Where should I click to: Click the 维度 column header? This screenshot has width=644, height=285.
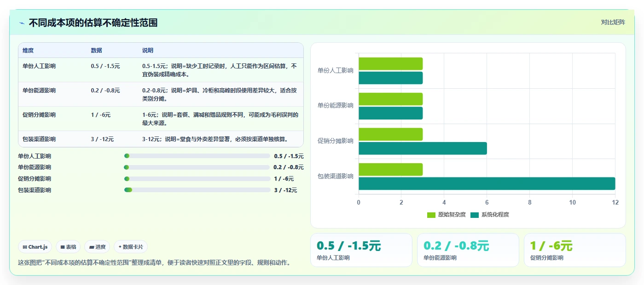pos(28,51)
